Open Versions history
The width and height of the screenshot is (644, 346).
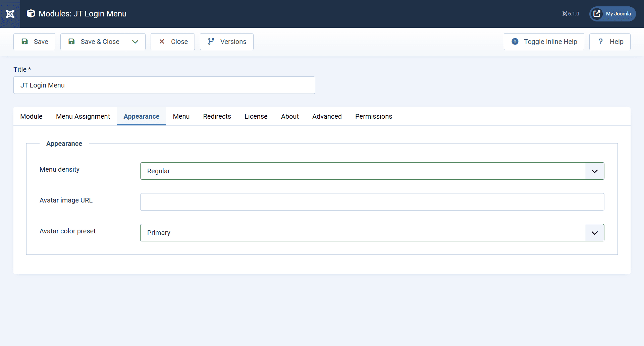[227, 42]
